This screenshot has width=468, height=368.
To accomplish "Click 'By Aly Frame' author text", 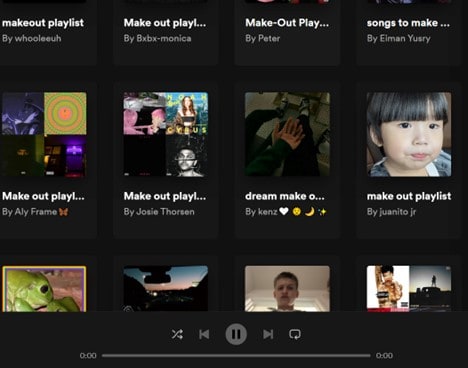I will (x=35, y=212).
